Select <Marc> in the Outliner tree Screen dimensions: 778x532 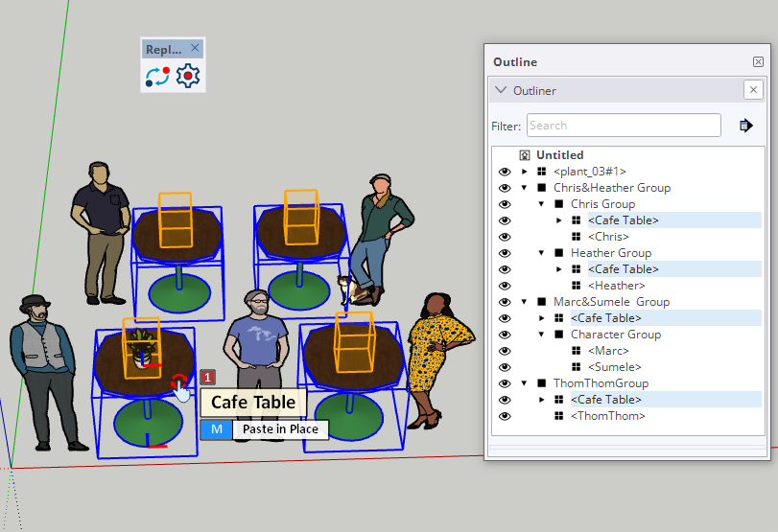tap(608, 351)
